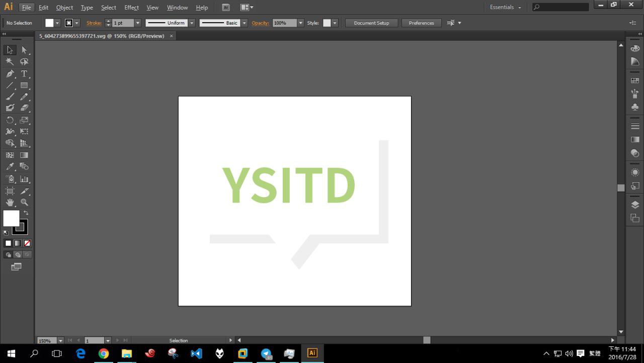This screenshot has width=644, height=363.
Task: Activate the Eyedropper tool
Action: (10, 167)
